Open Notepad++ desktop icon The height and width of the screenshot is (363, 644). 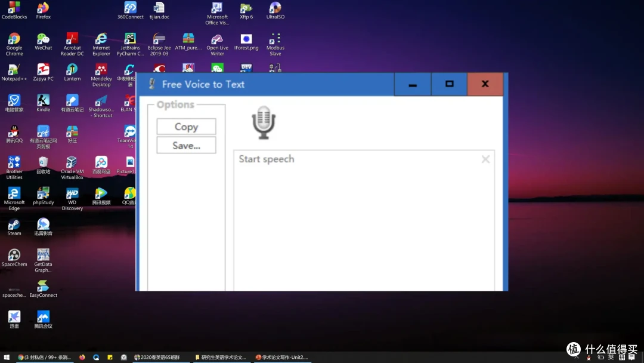click(x=14, y=72)
